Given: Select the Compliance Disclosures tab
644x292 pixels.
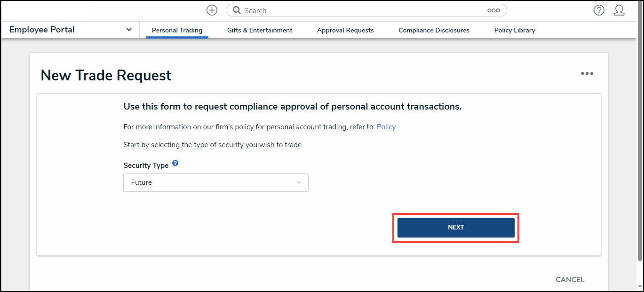Looking at the screenshot, I should [434, 30].
